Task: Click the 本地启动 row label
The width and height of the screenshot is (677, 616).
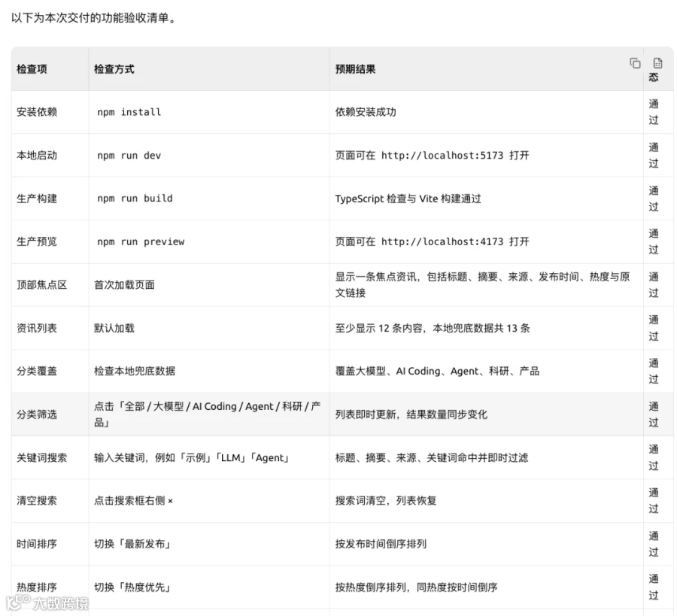Action: (37, 156)
